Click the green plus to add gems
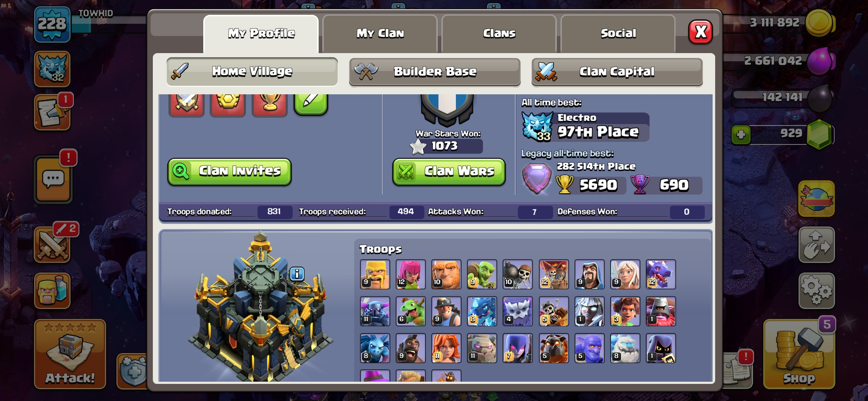This screenshot has width=868, height=401. point(741,134)
